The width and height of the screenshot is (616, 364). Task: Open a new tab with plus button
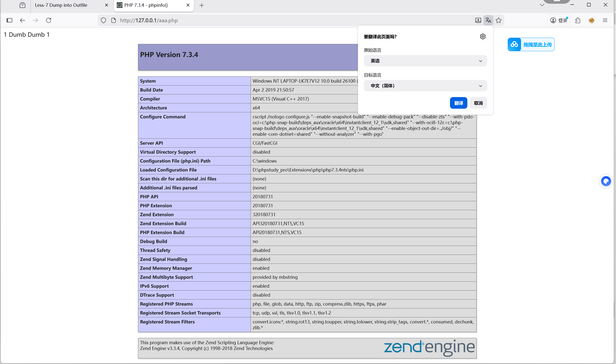[202, 5]
